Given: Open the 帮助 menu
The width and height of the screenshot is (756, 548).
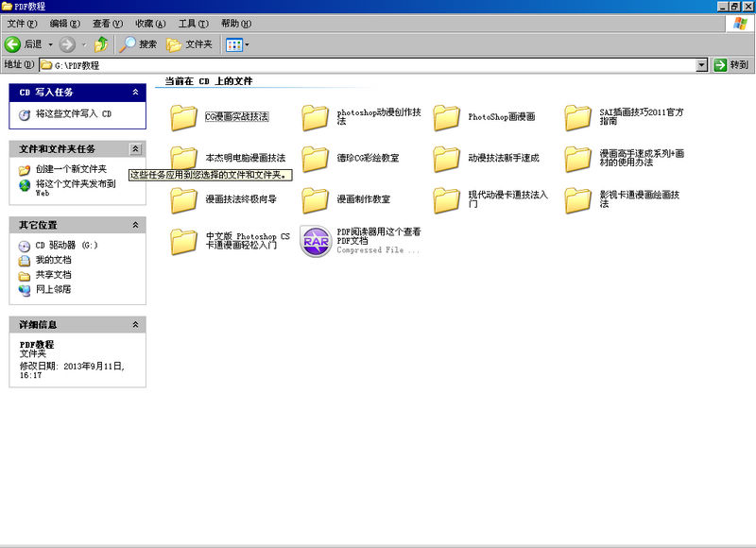Looking at the screenshot, I should (236, 24).
